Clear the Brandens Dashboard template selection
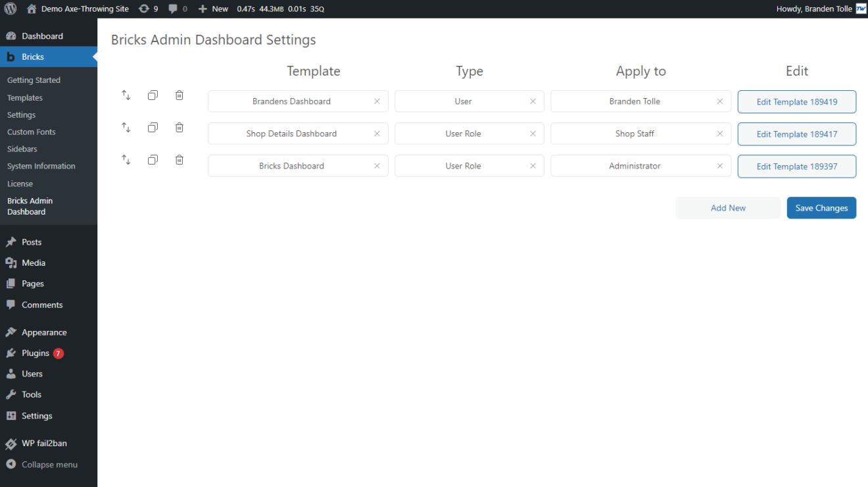868x487 pixels. 377,101
